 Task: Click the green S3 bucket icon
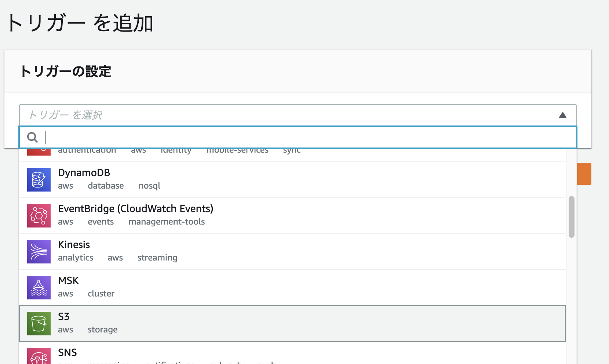pos(39,324)
